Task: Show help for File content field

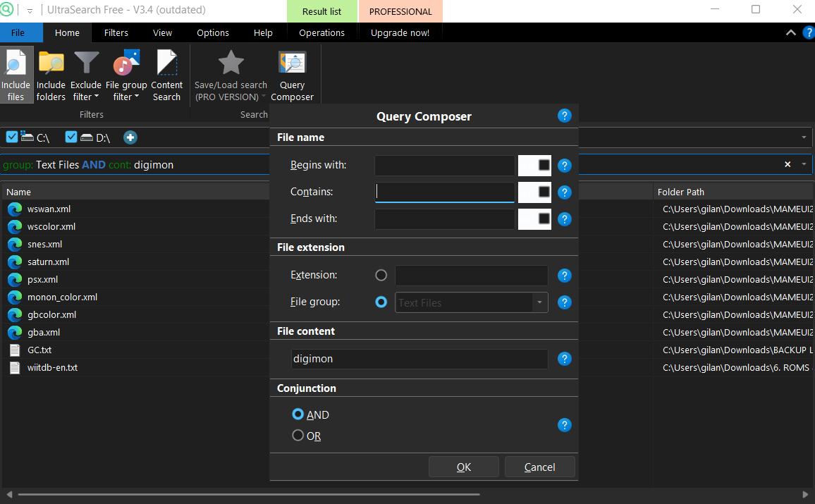Action: pos(565,359)
